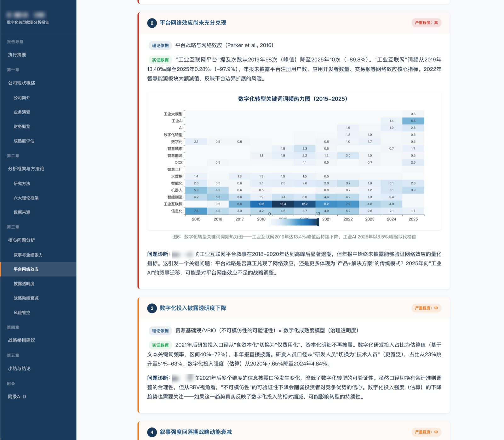Click 实证数据 tag in card 3

click(160, 345)
